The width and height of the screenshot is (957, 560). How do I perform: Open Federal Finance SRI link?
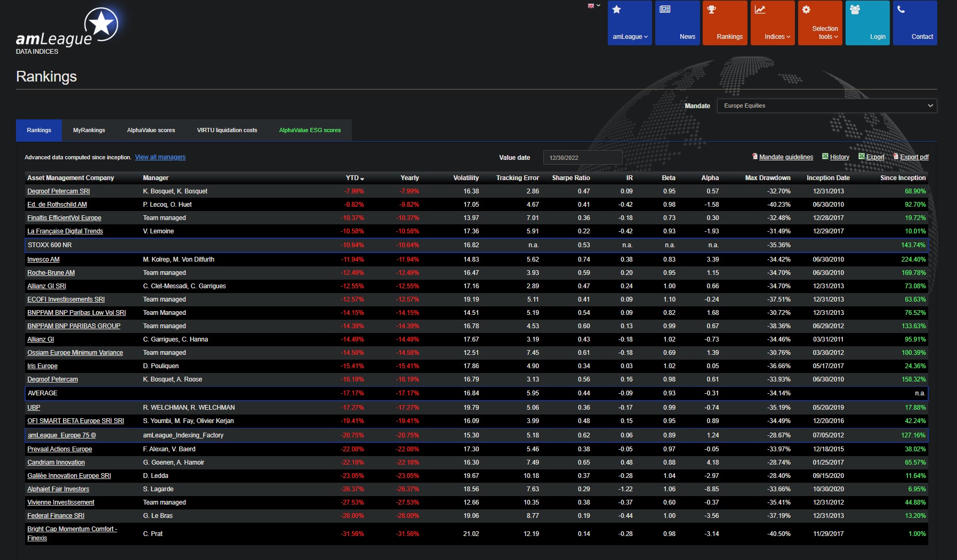56,516
